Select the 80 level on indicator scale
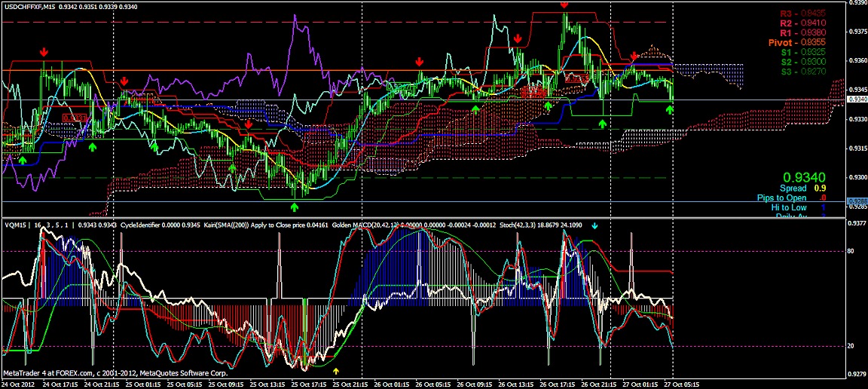The image size is (868, 389). pos(851,251)
